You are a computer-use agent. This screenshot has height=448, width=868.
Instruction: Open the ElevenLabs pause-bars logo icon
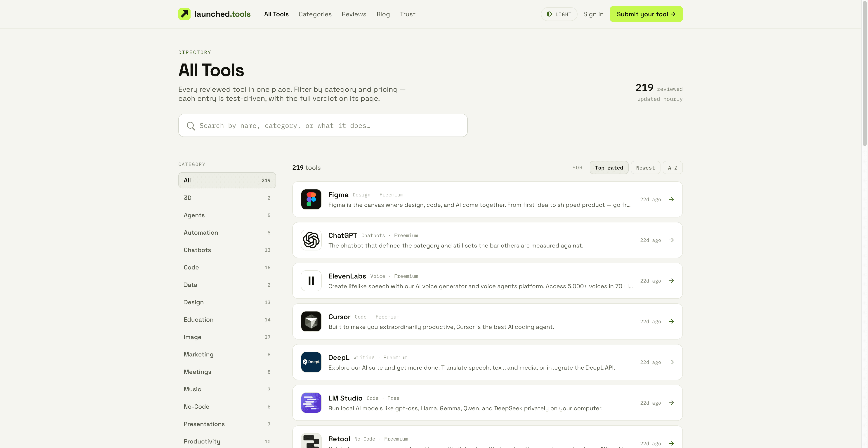click(311, 281)
